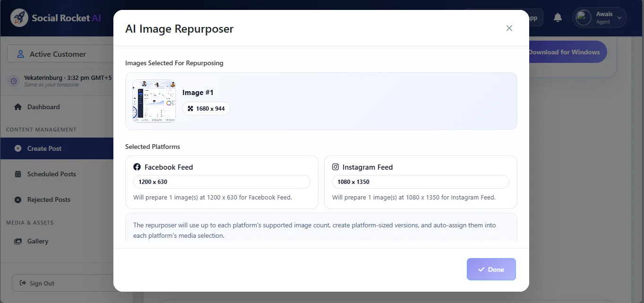644x303 pixels.
Task: Click the Instagram Feed platform title
Action: tap(368, 167)
